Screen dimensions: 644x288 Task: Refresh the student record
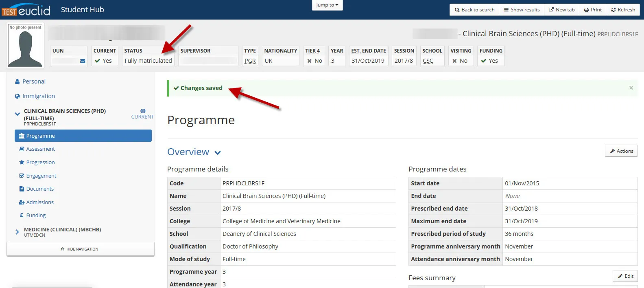coord(623,10)
